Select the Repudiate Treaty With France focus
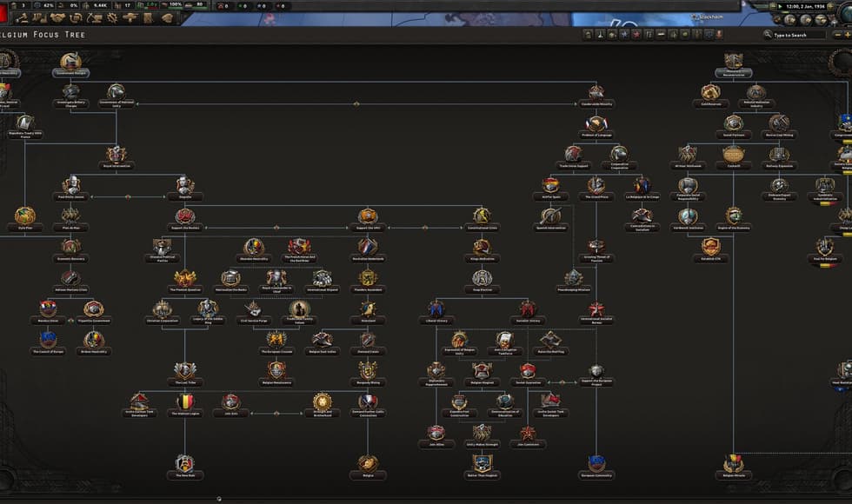Image resolution: width=852 pixels, height=504 pixels. point(25,127)
